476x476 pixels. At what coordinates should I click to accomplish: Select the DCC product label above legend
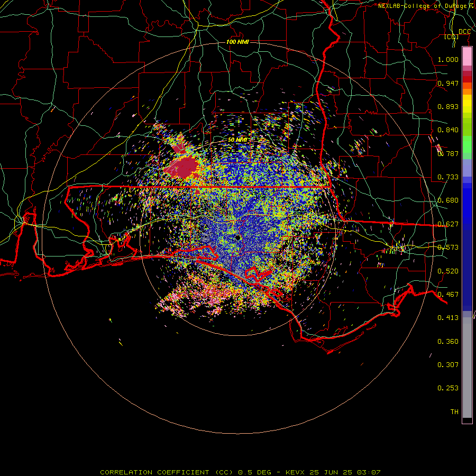click(x=464, y=32)
